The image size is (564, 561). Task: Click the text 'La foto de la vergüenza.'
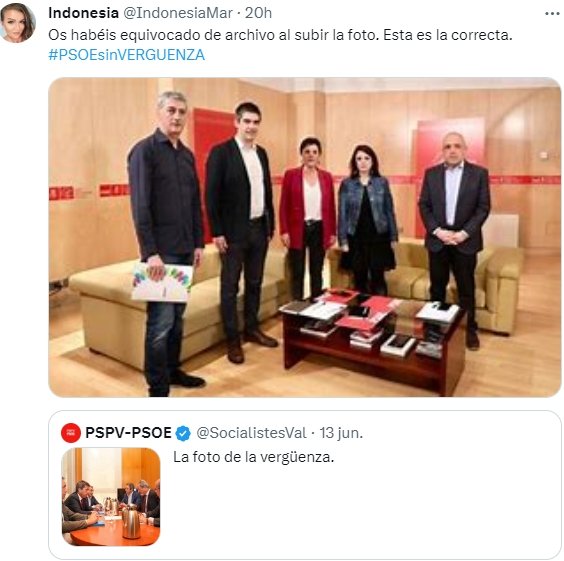[254, 457]
